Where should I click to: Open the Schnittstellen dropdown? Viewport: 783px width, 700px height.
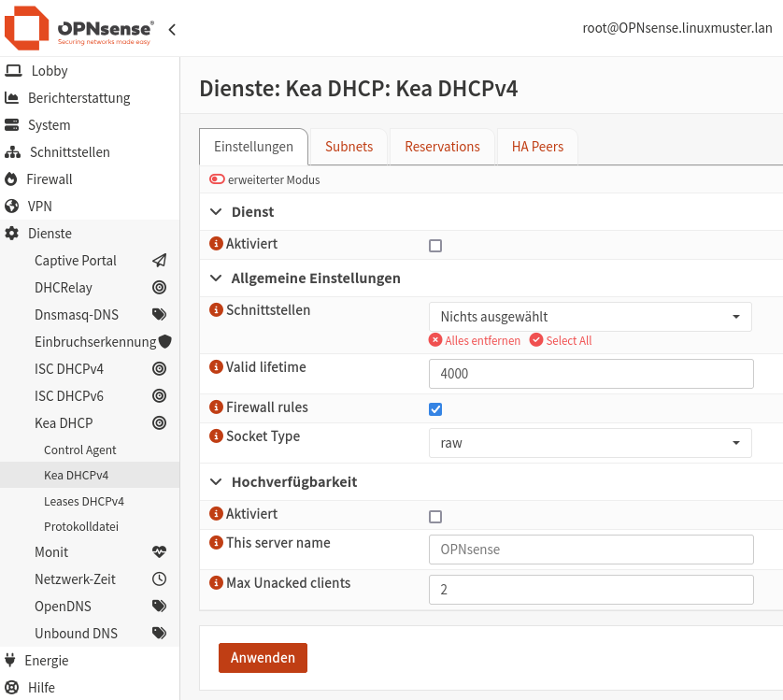(591, 317)
